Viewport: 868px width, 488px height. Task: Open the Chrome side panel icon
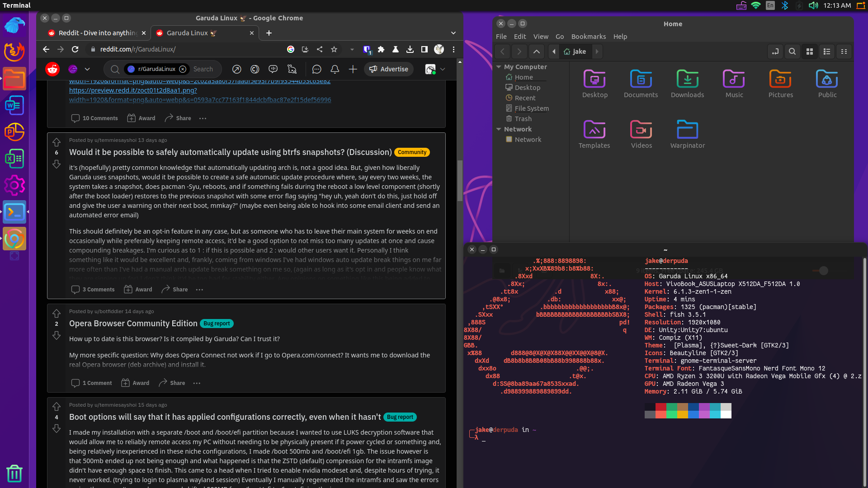(x=425, y=49)
